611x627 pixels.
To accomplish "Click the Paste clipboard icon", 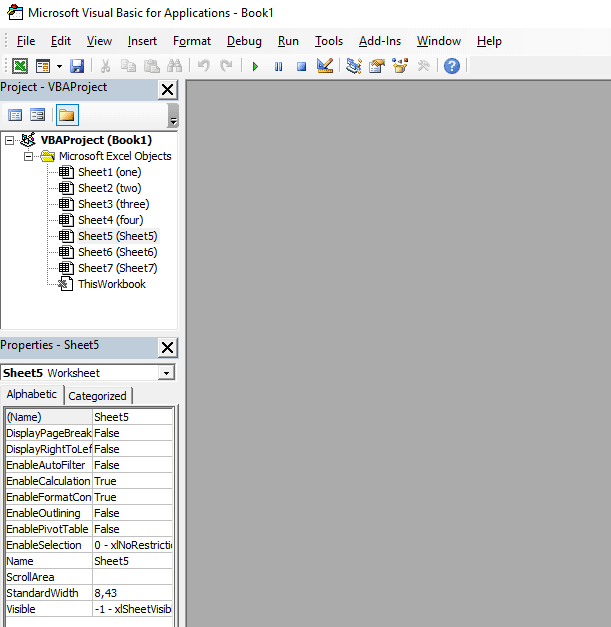I will [x=152, y=66].
